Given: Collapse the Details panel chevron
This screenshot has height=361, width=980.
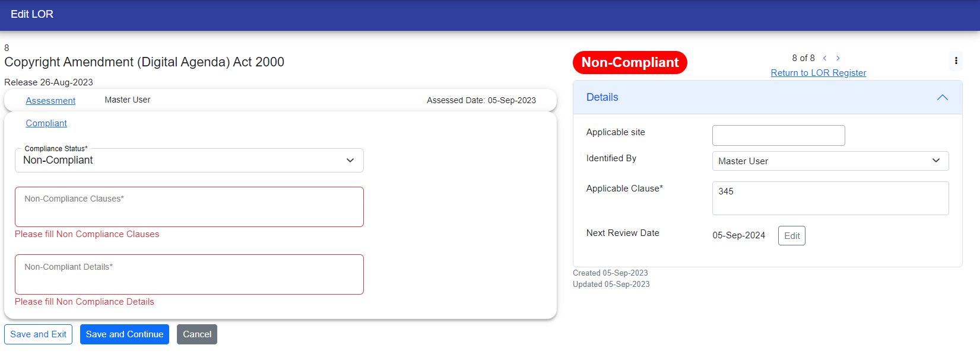Looking at the screenshot, I should [x=942, y=97].
